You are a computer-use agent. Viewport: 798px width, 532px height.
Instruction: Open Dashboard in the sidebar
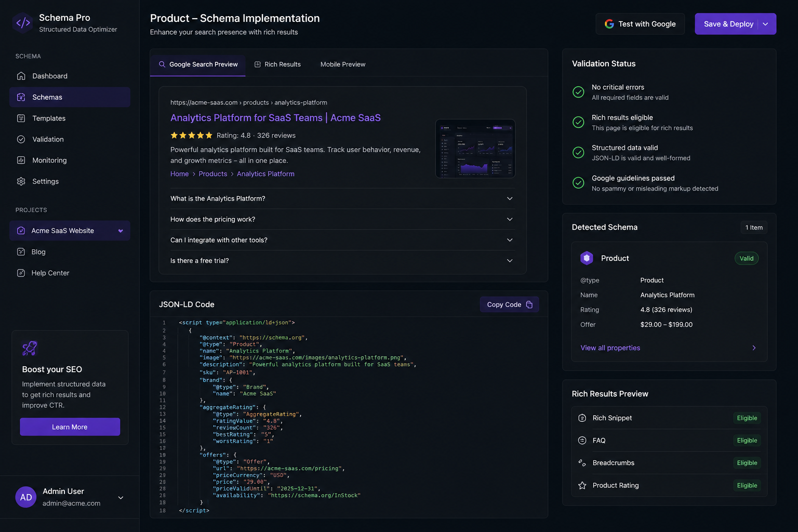(x=70, y=76)
